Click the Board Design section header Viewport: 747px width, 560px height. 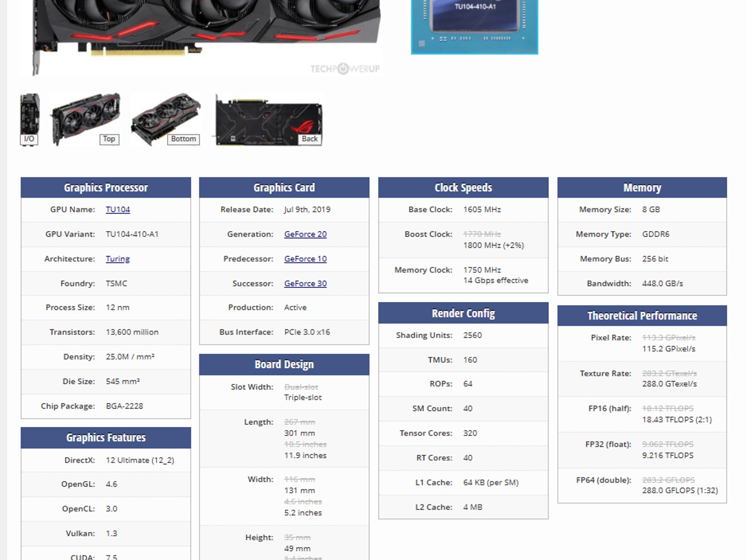(x=284, y=364)
